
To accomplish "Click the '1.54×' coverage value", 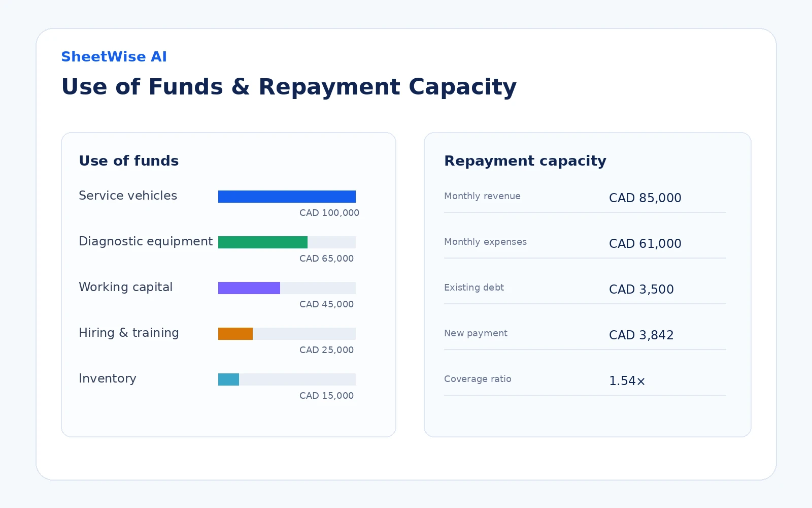I will 627,381.
